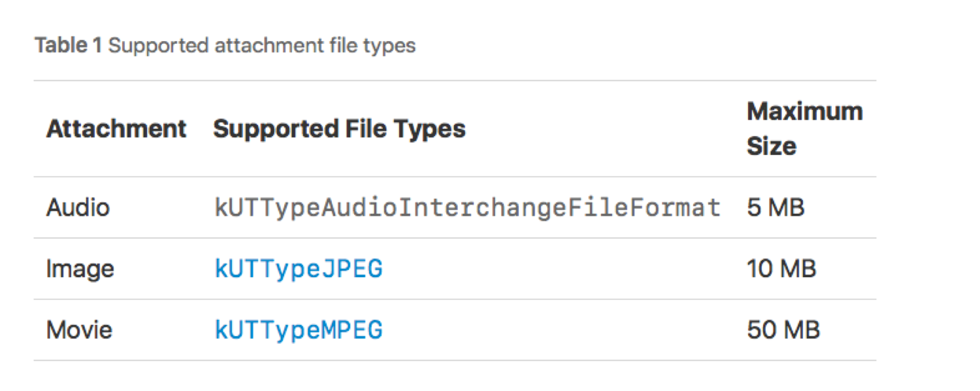Screen dimensions: 980x391
Task: Click the word Size in header
Action: point(771,146)
